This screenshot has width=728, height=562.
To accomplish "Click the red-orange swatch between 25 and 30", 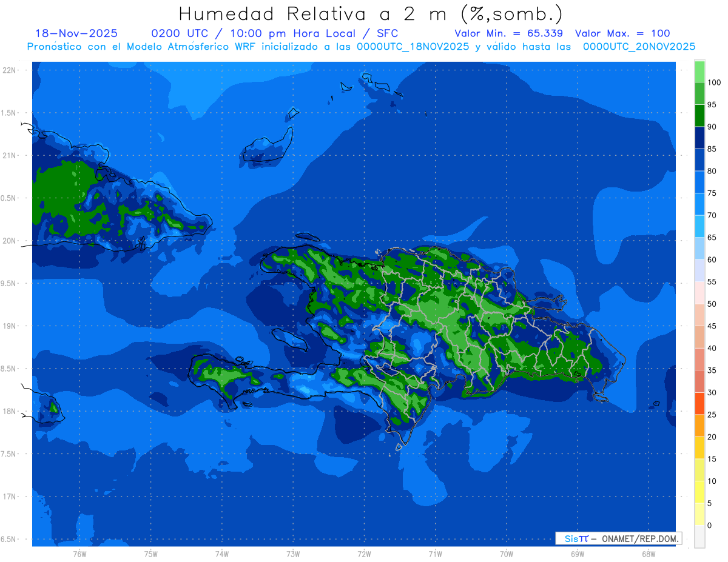I will (699, 403).
